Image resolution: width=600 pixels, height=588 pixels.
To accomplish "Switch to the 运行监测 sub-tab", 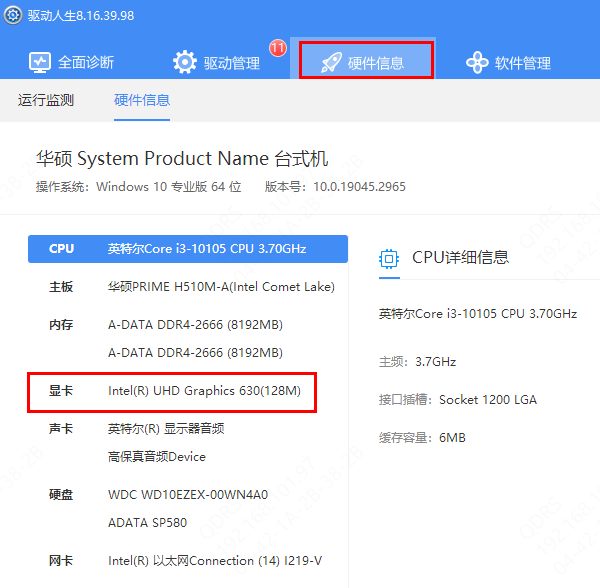I will [46, 100].
